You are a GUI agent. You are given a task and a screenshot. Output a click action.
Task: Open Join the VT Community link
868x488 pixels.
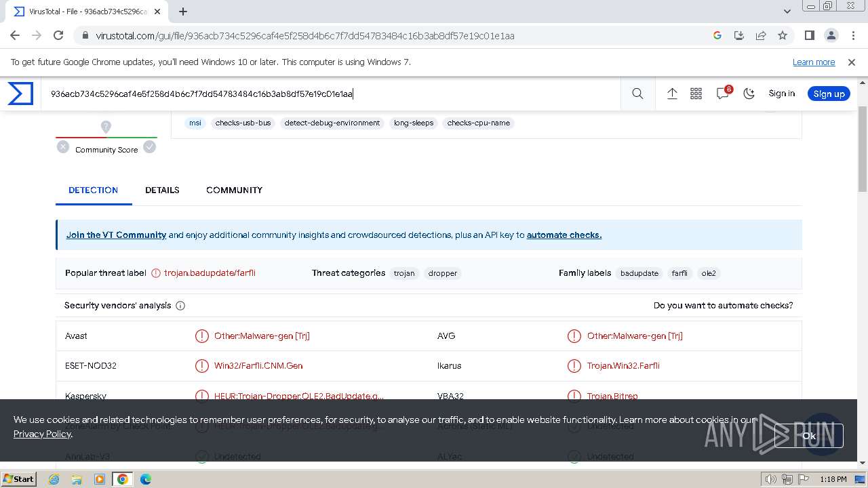(x=116, y=235)
